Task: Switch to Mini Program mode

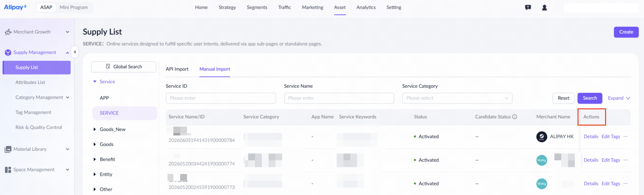Action: pyautogui.click(x=74, y=7)
